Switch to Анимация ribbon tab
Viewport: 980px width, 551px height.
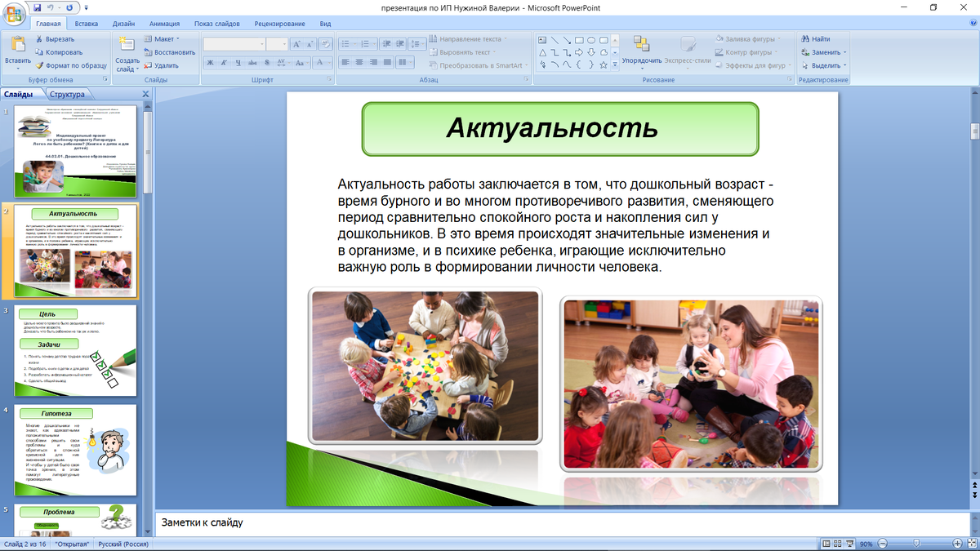coord(164,24)
